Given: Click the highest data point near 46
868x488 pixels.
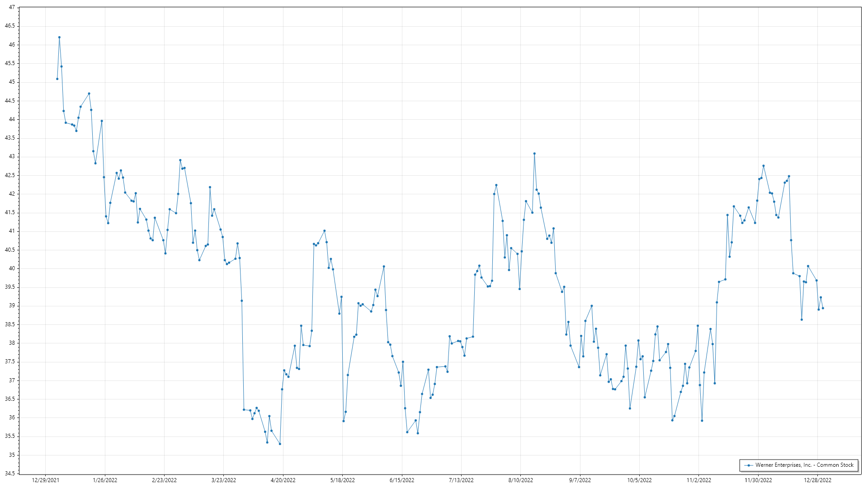Looking at the screenshot, I should click(x=59, y=38).
